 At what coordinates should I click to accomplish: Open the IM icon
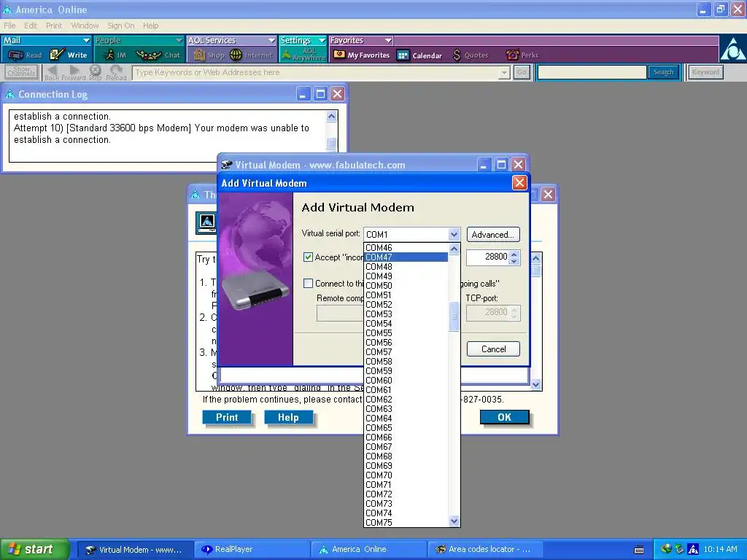pos(109,55)
